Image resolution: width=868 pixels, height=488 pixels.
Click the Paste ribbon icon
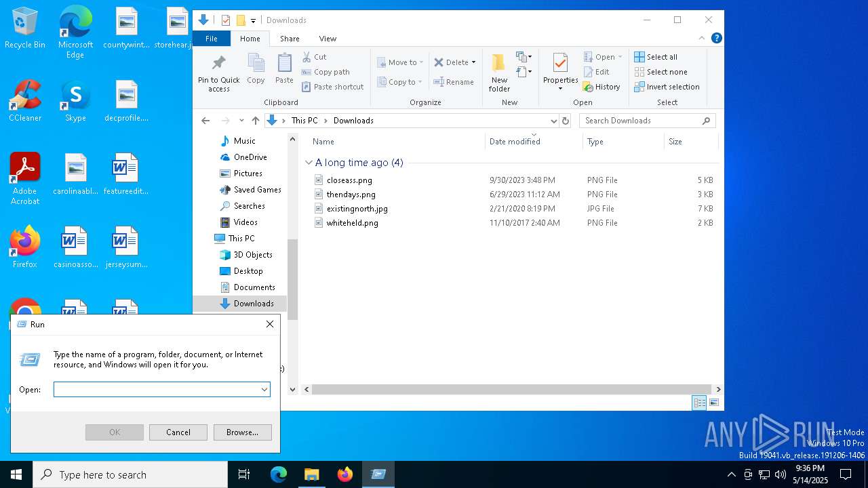284,69
